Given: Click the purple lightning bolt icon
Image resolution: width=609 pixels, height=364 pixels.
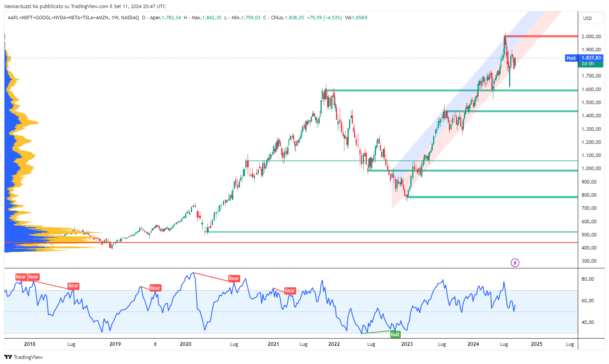Looking at the screenshot, I should tap(515, 263).
